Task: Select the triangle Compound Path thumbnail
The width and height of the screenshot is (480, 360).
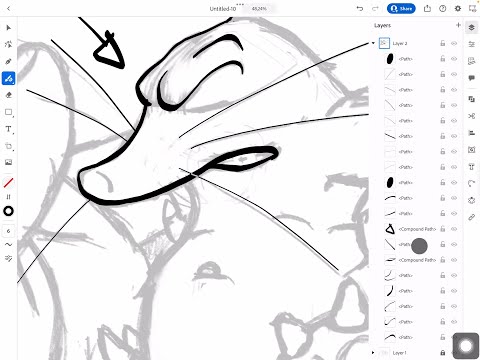Action: coord(390,229)
